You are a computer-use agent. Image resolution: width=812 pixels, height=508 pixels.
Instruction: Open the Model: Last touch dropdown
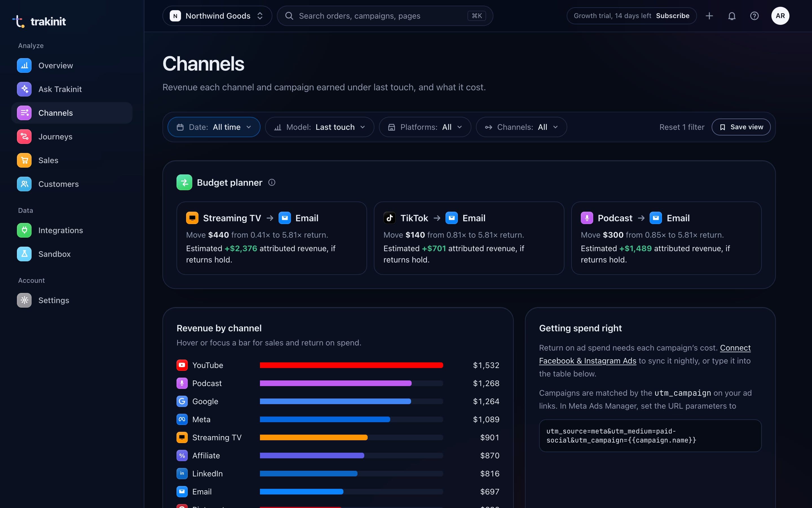(x=319, y=127)
